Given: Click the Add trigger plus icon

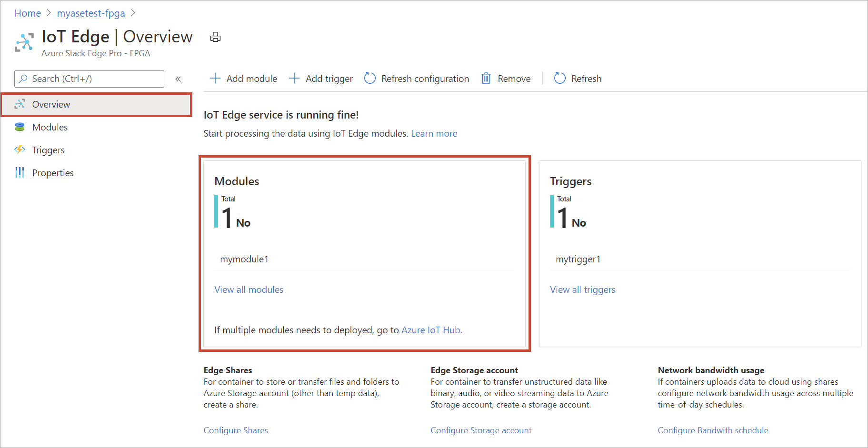Looking at the screenshot, I should (294, 79).
